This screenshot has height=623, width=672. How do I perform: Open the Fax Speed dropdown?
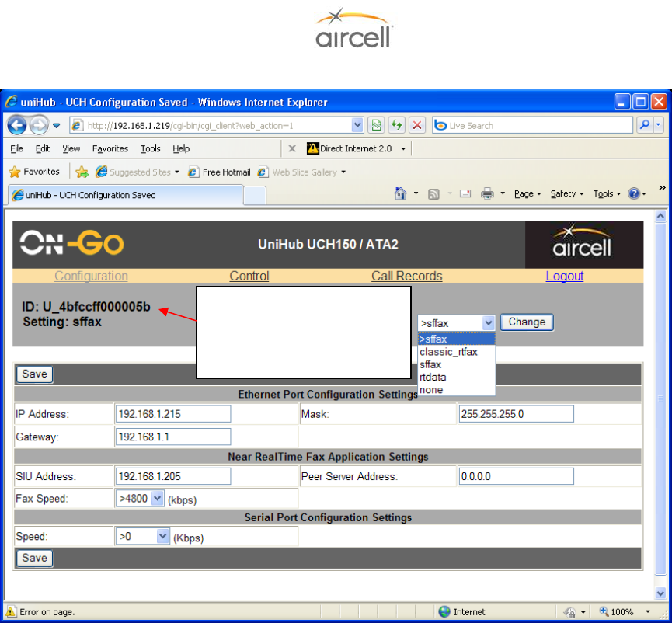(140, 499)
